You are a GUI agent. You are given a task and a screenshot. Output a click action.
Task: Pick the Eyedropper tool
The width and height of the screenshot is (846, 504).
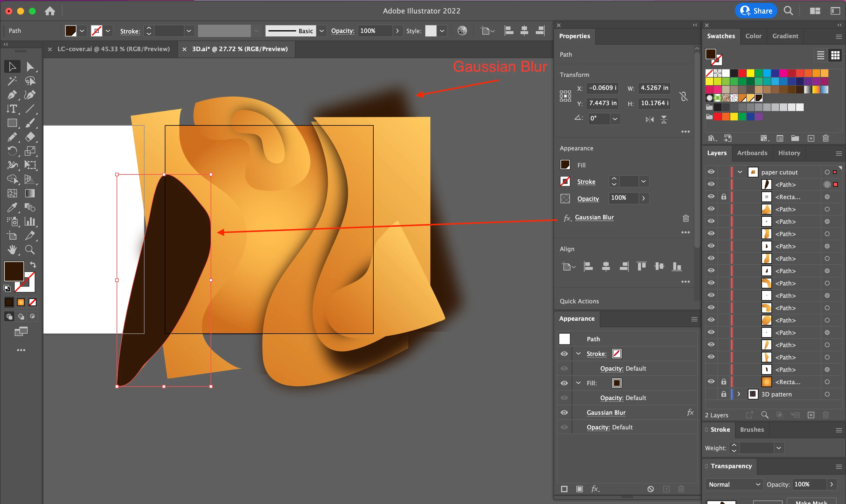tap(12, 207)
